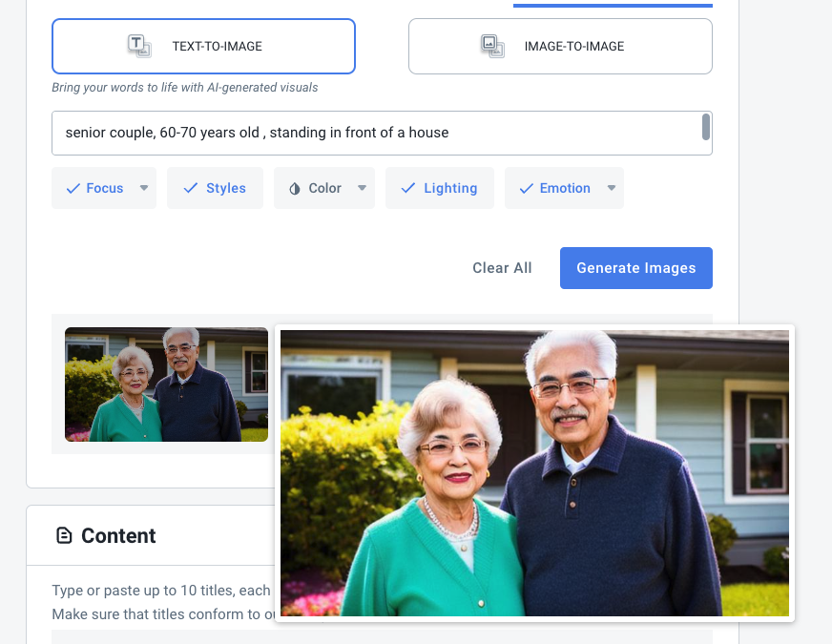Select the generated senior couple thumbnail
Viewport: 832px width, 644px height.
coord(166,384)
